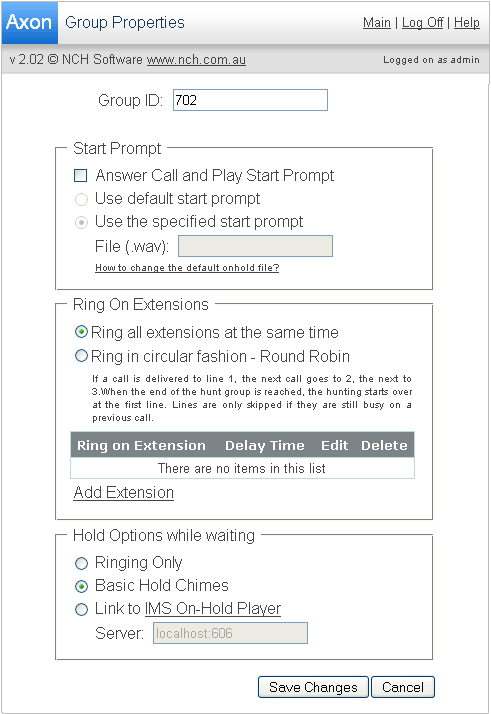491x714 pixels.
Task: Click the File (.wav) text box
Action: point(255,246)
